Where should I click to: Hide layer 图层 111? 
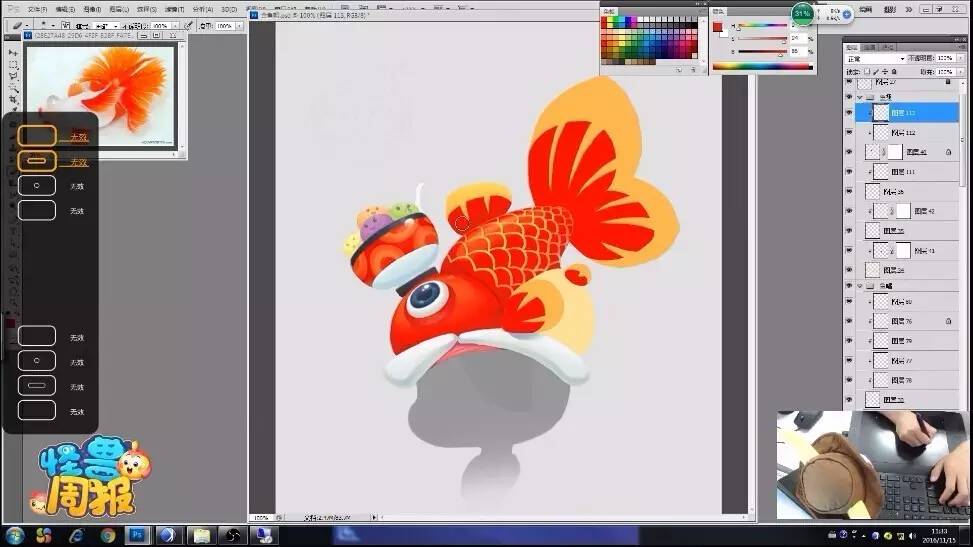(x=850, y=171)
